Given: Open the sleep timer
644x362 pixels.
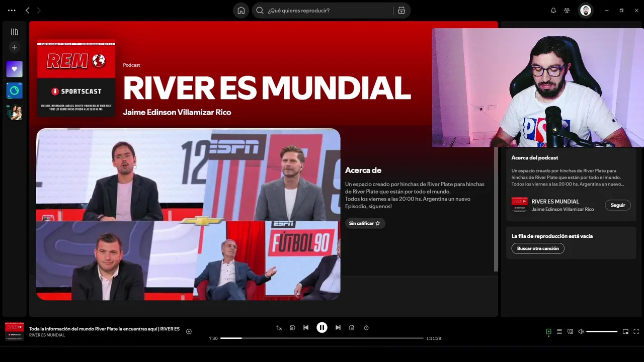Looking at the screenshot, I should (x=366, y=328).
